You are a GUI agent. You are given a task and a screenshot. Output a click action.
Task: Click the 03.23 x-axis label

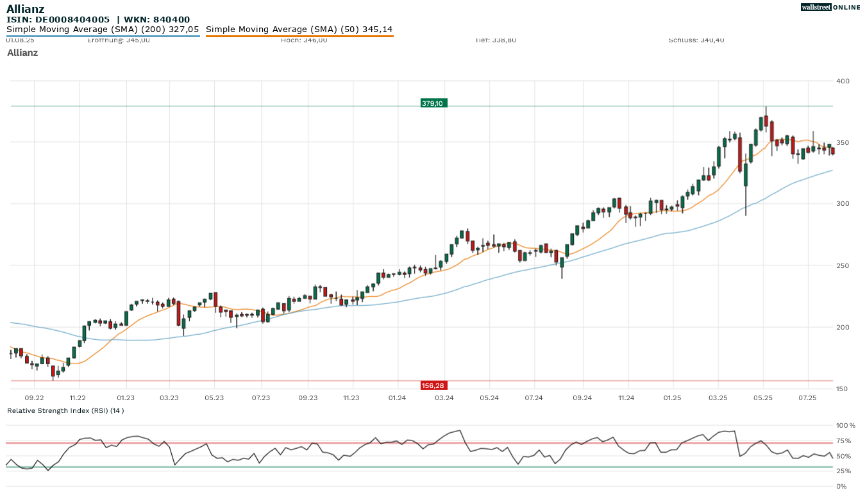tap(169, 398)
